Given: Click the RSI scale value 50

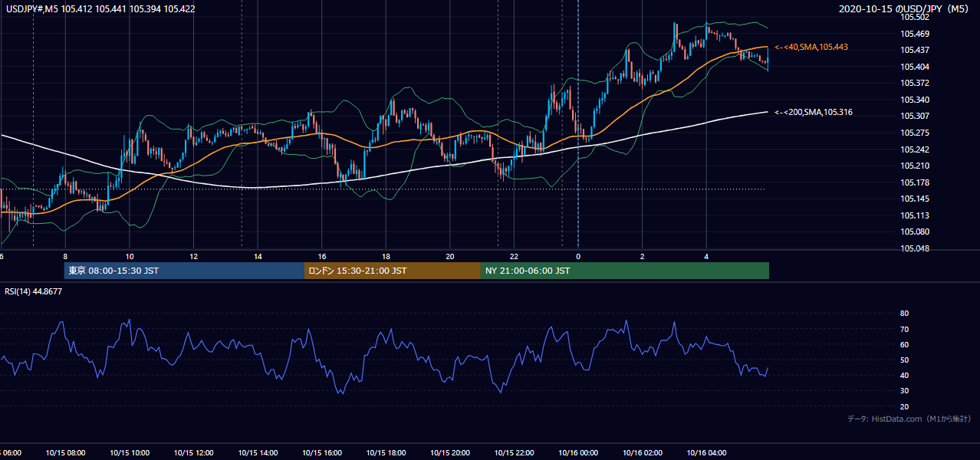Looking at the screenshot, I should (x=904, y=360).
